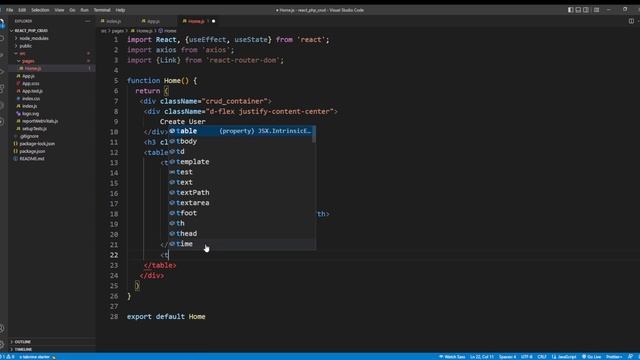The height and width of the screenshot is (360, 640).
Task: Toggle secondary side bar layout icon
Action: [x=586, y=10]
